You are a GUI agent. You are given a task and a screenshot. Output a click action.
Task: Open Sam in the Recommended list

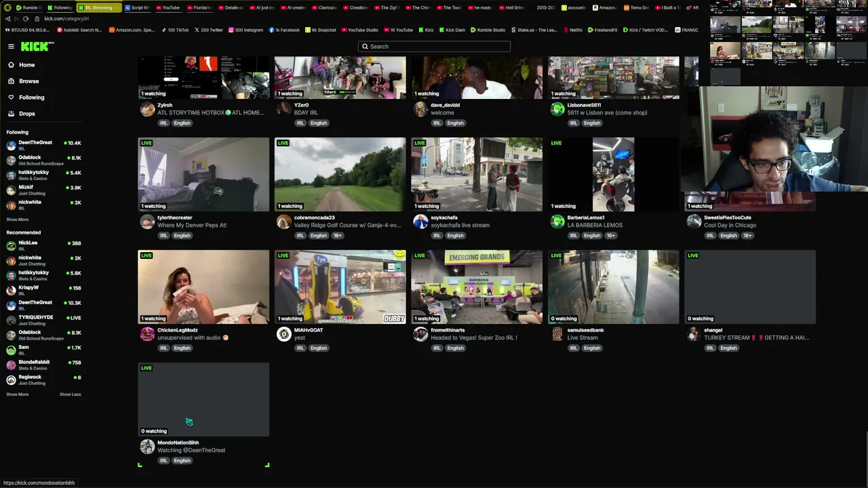pos(43,350)
